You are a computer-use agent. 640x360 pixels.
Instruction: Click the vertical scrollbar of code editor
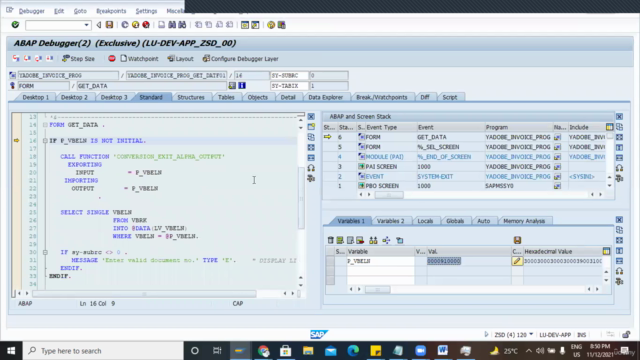pos(301,199)
